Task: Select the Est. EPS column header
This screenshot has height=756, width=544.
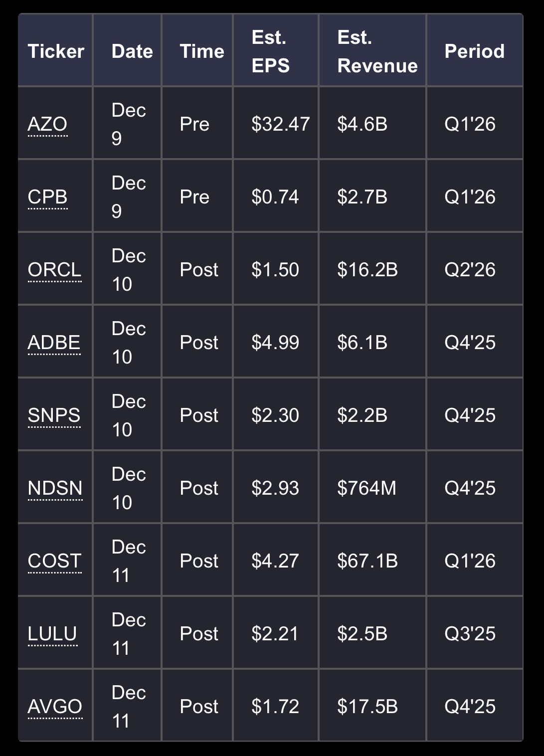Action: coord(276,50)
